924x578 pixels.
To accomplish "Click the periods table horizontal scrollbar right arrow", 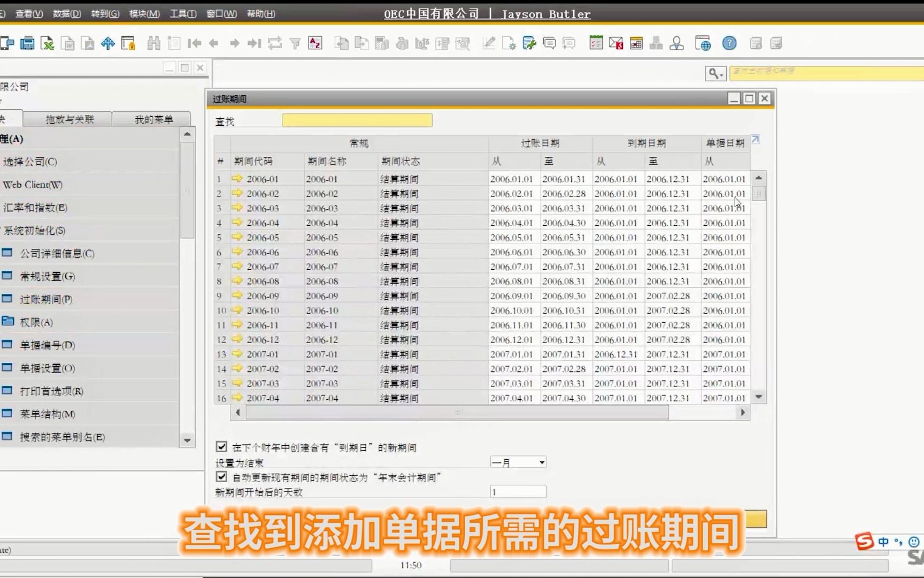I will coord(742,412).
